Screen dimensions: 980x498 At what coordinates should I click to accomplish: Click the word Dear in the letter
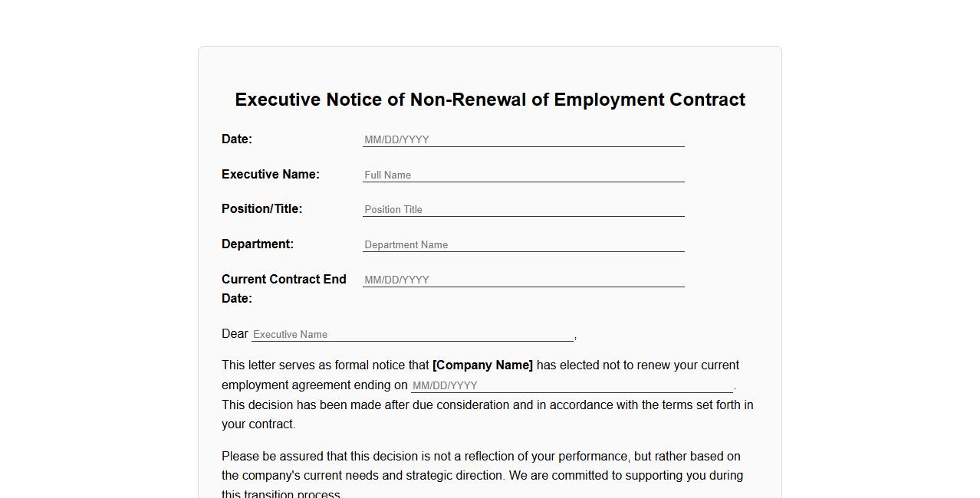234,333
